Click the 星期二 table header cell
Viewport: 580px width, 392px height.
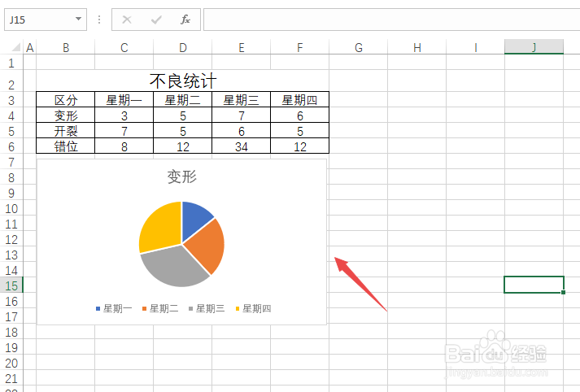point(183,100)
